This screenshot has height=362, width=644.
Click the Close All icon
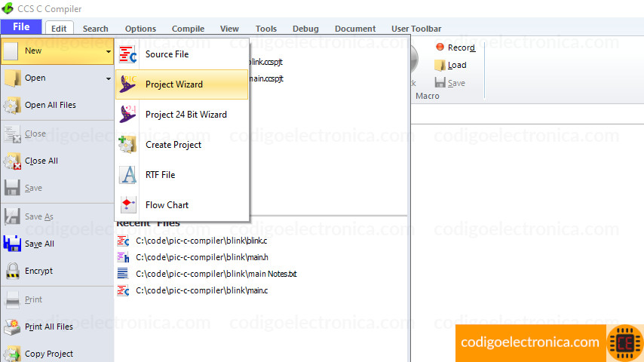click(x=12, y=161)
